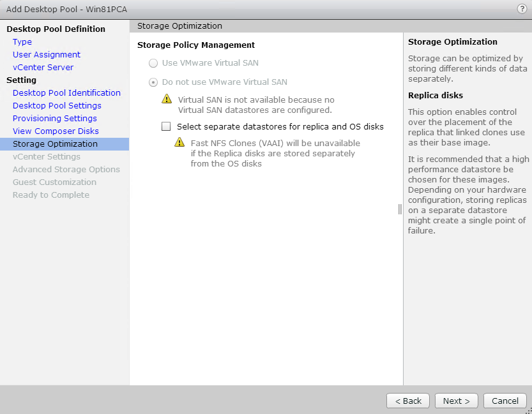This screenshot has width=532, height=414.
Task: Click the Next button
Action: [457, 401]
